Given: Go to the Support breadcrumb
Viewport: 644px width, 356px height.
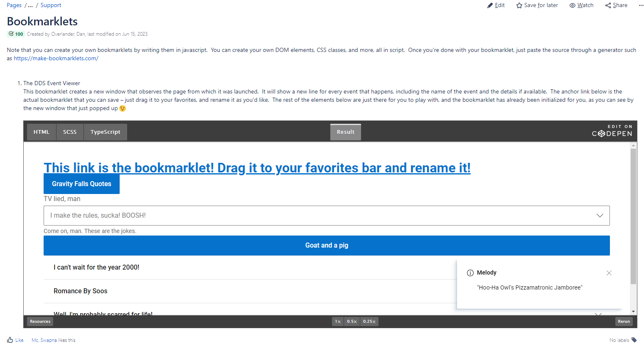Looking at the screenshot, I should point(51,5).
